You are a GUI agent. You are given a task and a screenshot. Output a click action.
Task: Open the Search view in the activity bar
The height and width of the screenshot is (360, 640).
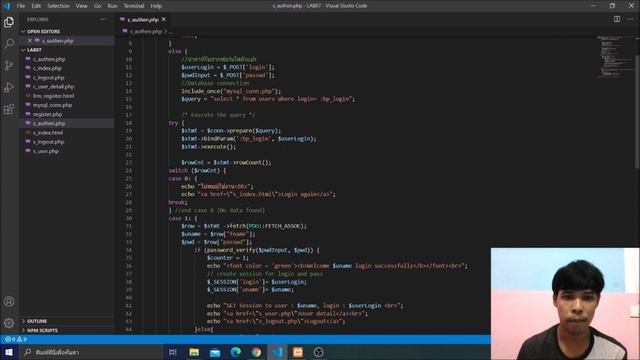(x=9, y=43)
